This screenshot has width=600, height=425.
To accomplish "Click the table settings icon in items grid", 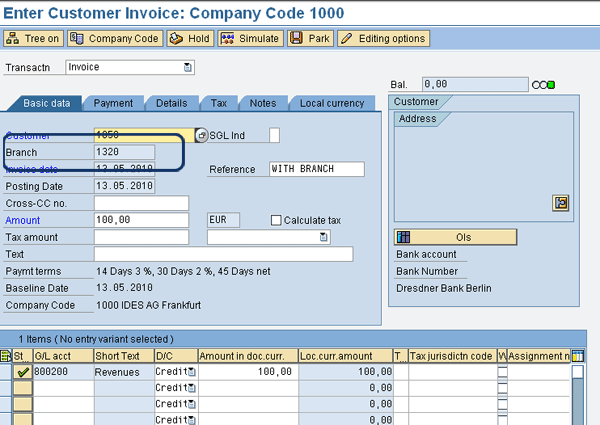I will pos(577,355).
